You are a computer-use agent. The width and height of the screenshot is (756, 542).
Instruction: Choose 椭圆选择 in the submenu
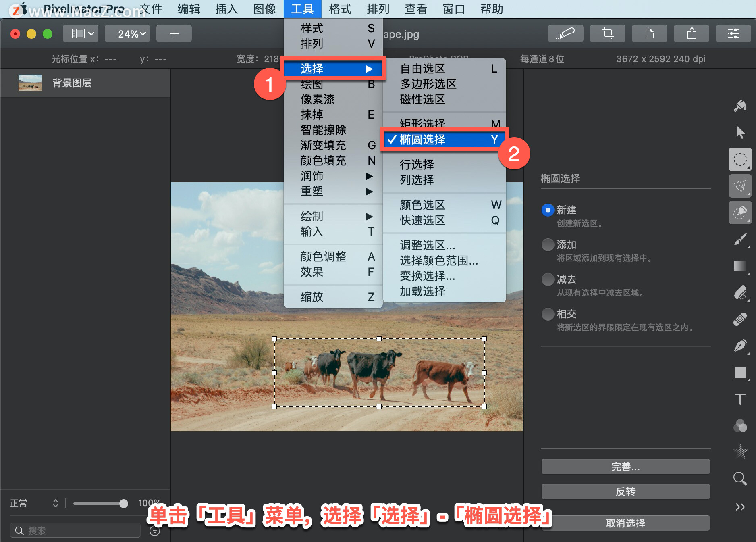(x=444, y=140)
